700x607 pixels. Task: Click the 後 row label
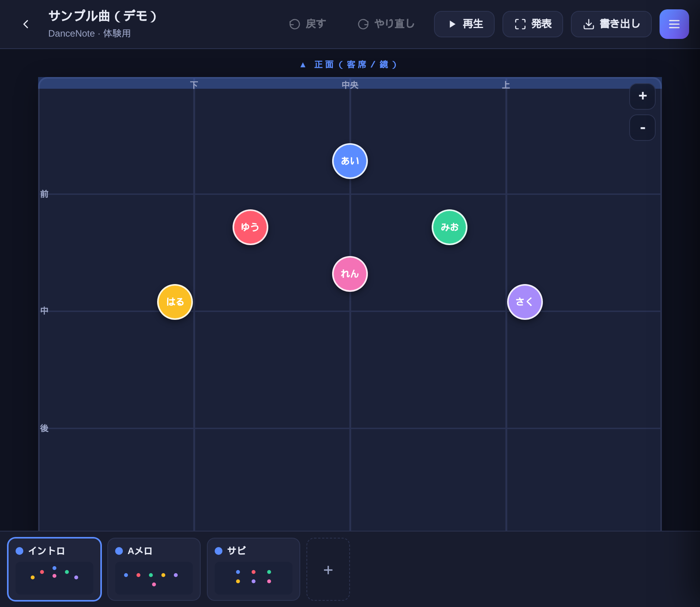tap(44, 428)
